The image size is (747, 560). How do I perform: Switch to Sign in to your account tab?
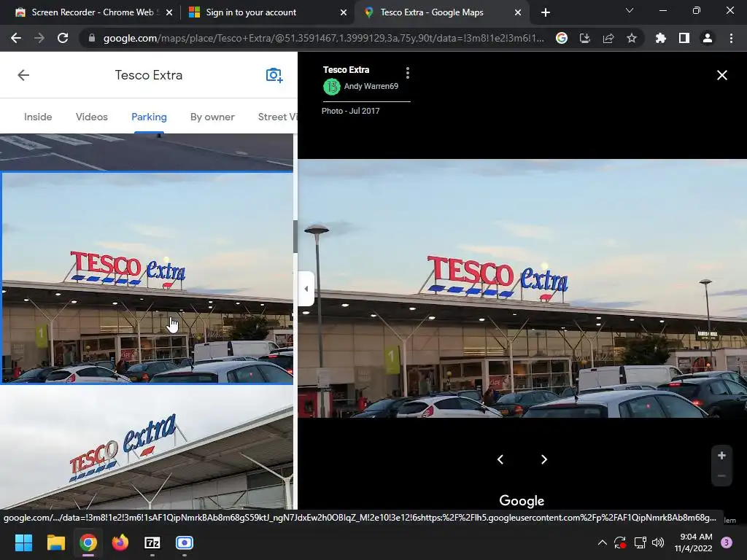[251, 12]
